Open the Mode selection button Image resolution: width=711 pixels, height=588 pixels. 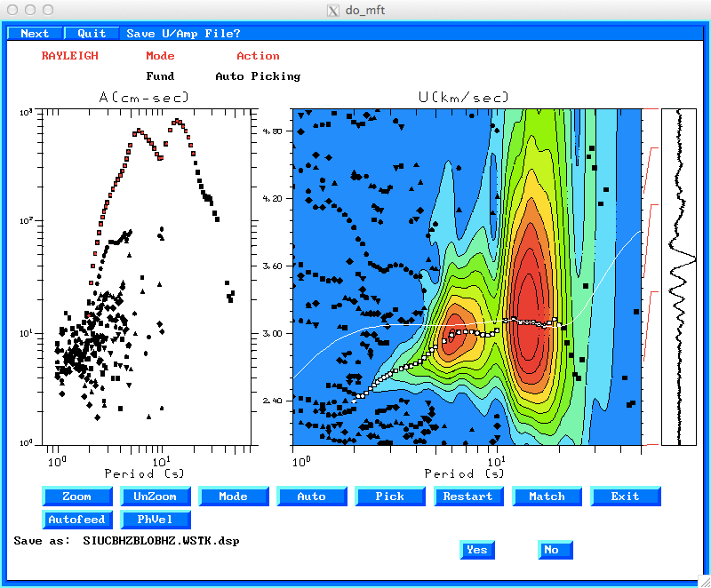(x=234, y=497)
